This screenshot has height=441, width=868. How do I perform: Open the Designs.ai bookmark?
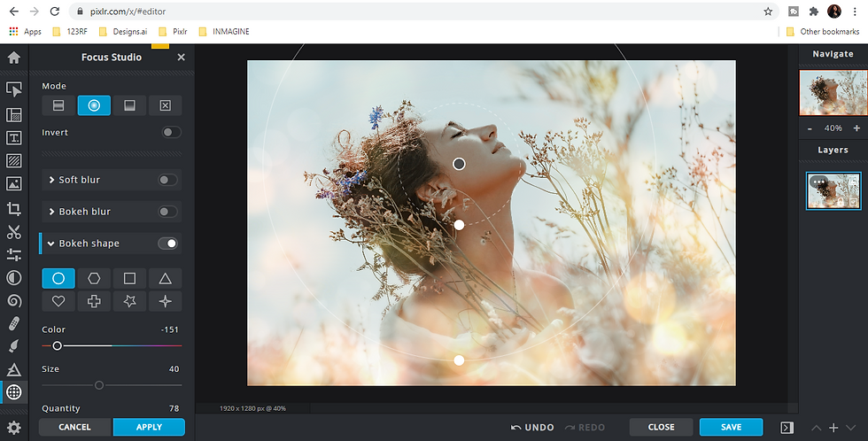(123, 32)
